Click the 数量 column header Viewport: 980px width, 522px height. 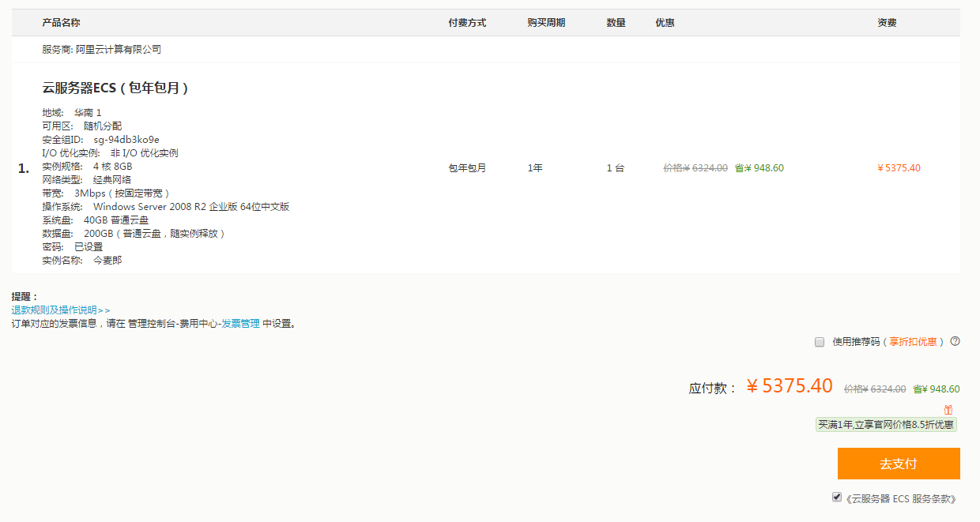616,23
